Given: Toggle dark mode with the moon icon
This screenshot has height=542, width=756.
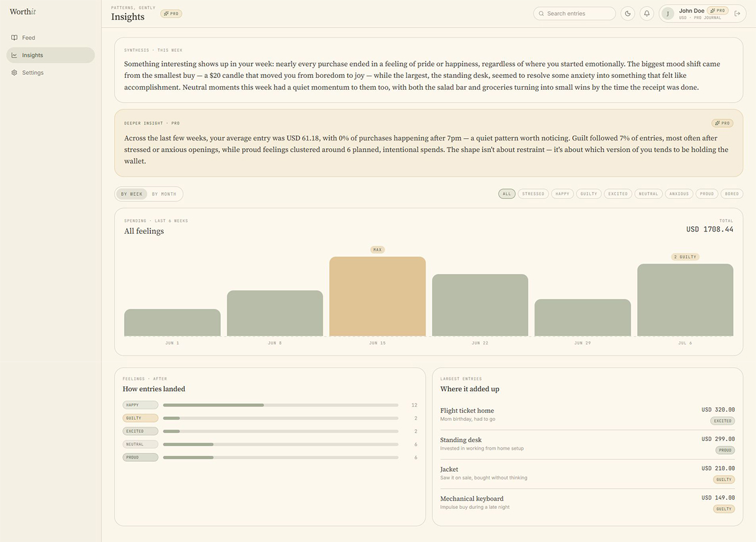Looking at the screenshot, I should (628, 14).
